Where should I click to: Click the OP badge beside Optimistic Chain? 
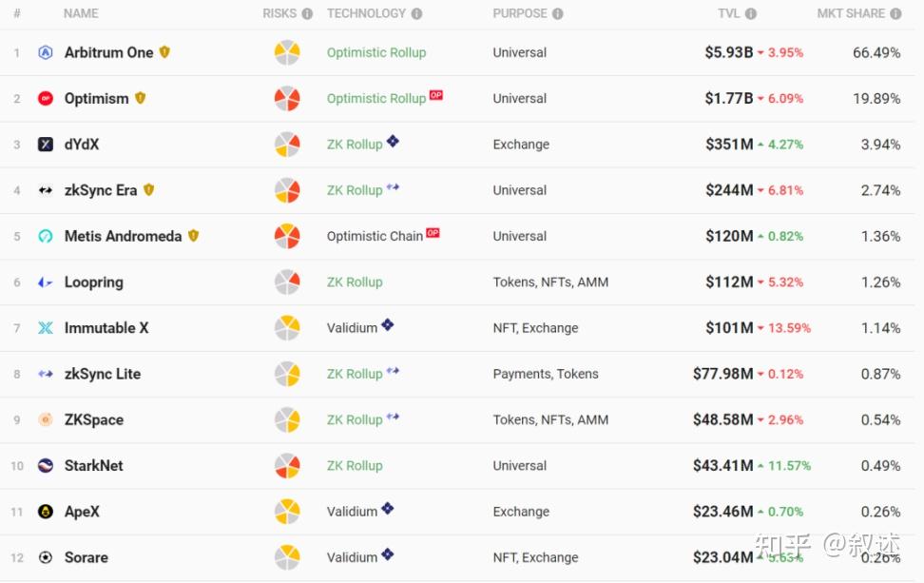pyautogui.click(x=433, y=233)
